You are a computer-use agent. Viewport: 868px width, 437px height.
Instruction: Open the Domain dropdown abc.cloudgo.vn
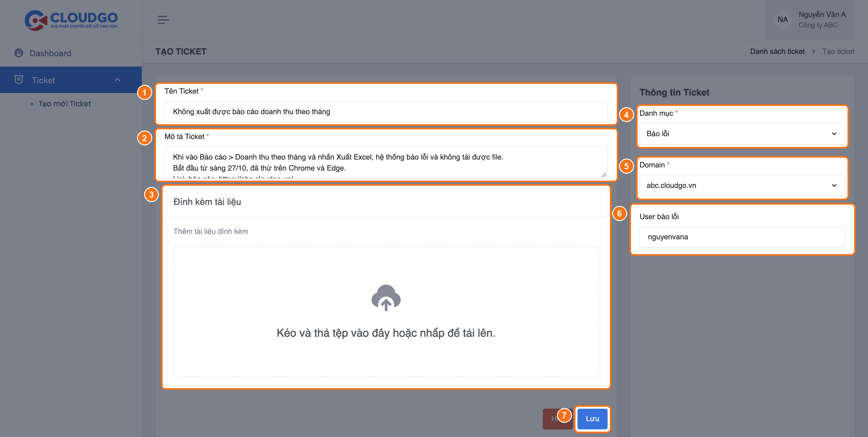point(742,185)
